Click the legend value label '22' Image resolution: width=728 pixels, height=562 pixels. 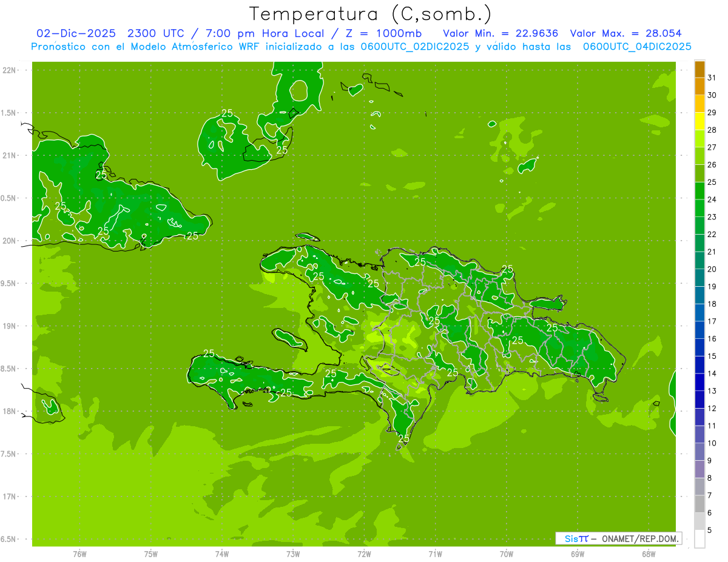[x=712, y=234]
